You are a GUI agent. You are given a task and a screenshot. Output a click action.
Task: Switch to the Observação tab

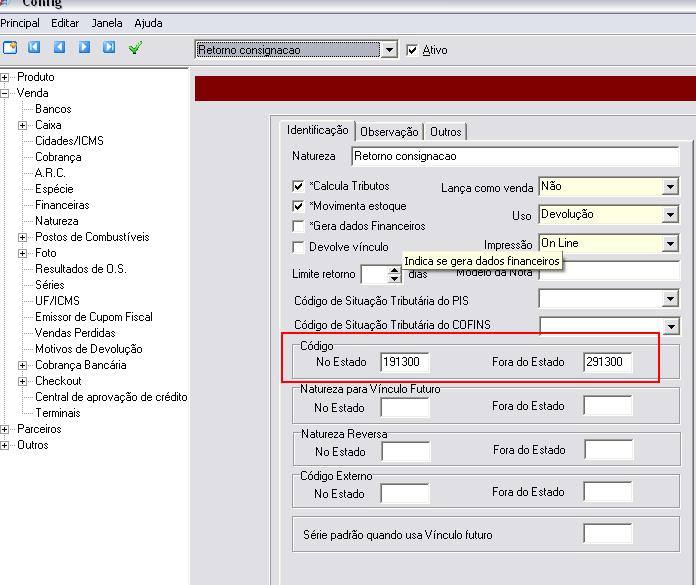click(389, 131)
